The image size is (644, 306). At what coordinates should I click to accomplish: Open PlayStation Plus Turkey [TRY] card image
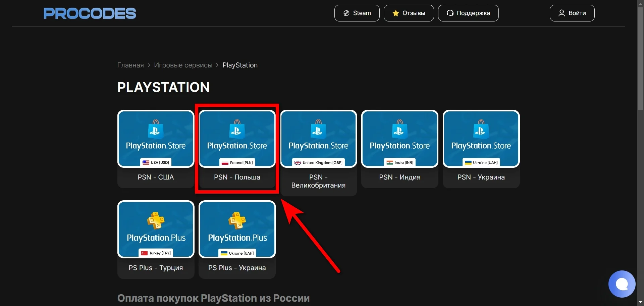(x=156, y=229)
